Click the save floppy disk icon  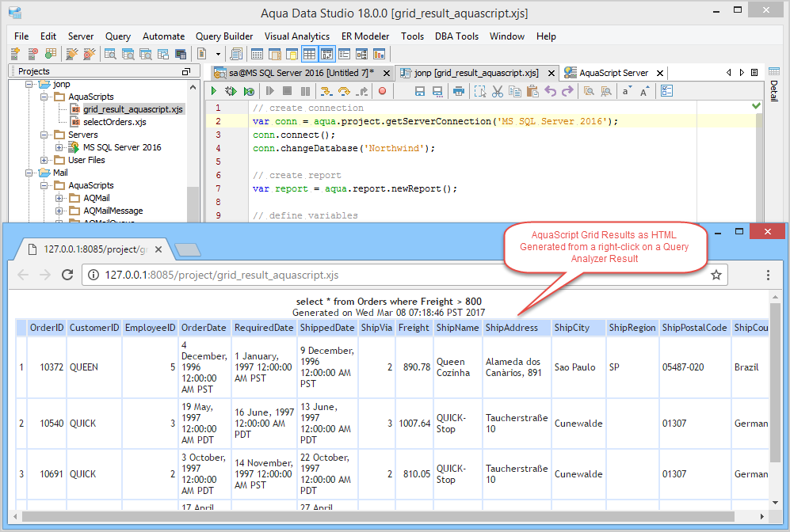(x=418, y=91)
